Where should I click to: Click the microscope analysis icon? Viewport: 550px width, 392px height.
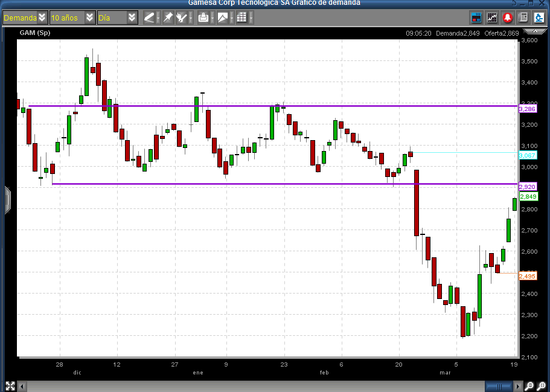click(x=539, y=18)
